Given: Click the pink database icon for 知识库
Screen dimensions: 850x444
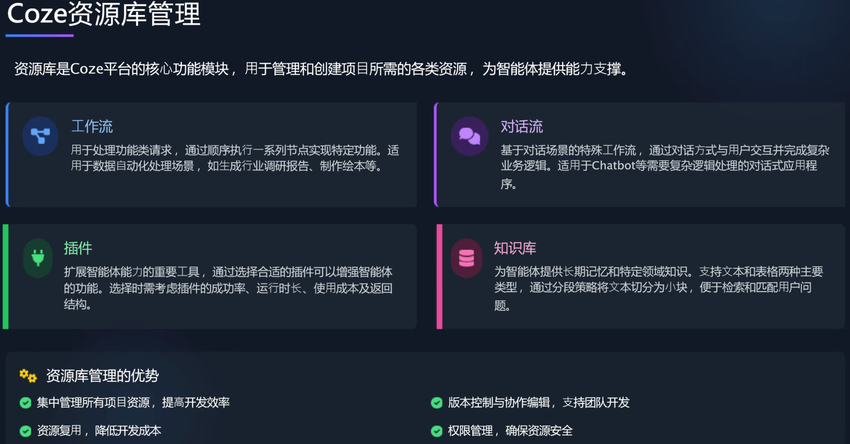Looking at the screenshot, I should 466,258.
